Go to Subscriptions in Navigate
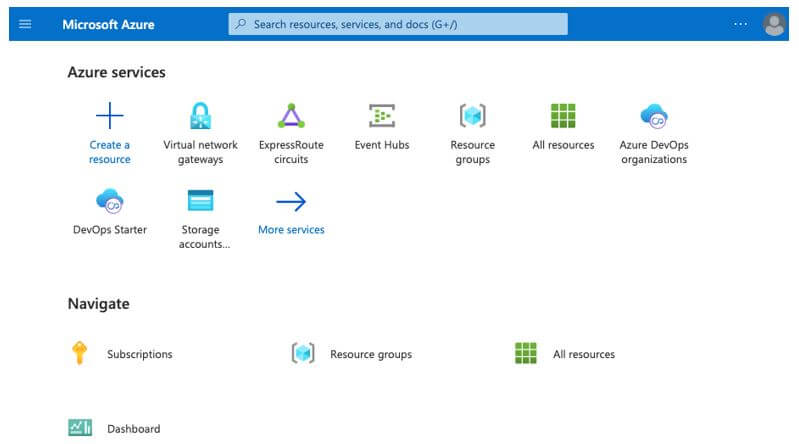 (140, 354)
